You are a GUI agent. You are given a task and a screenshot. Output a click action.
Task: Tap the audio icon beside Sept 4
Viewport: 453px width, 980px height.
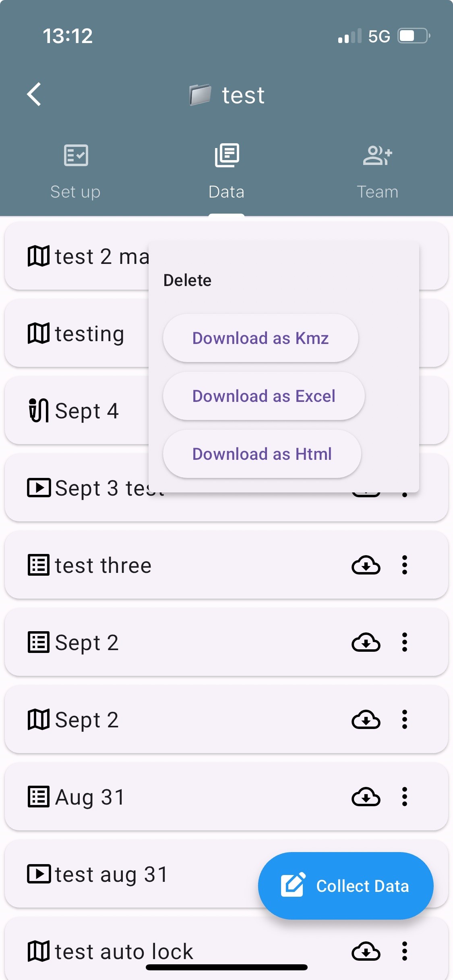click(39, 410)
